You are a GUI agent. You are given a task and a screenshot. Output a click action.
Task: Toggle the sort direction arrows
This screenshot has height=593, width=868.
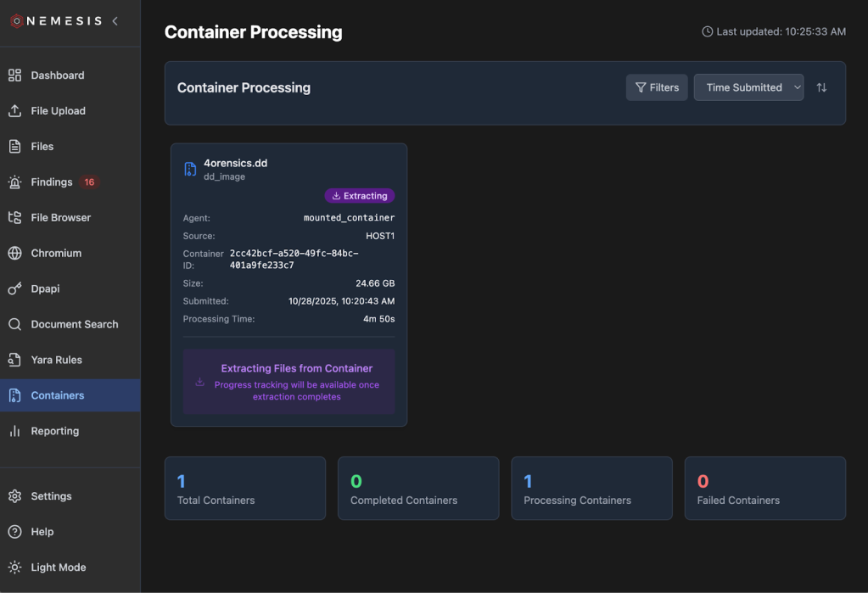tap(821, 87)
